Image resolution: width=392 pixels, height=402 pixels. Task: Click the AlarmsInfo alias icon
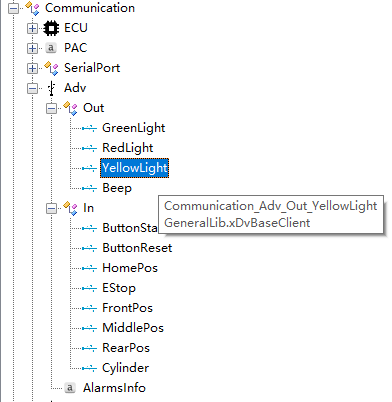70,388
